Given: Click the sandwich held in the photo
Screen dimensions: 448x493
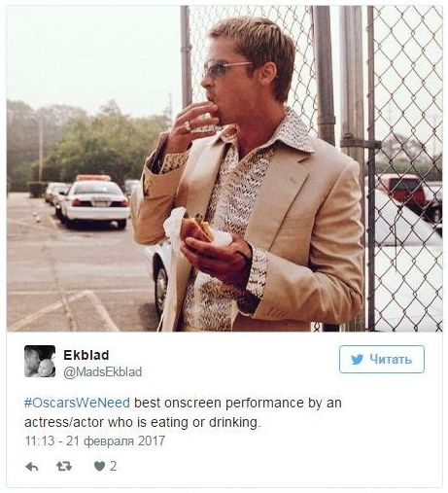Looking at the screenshot, I should coord(198,229).
